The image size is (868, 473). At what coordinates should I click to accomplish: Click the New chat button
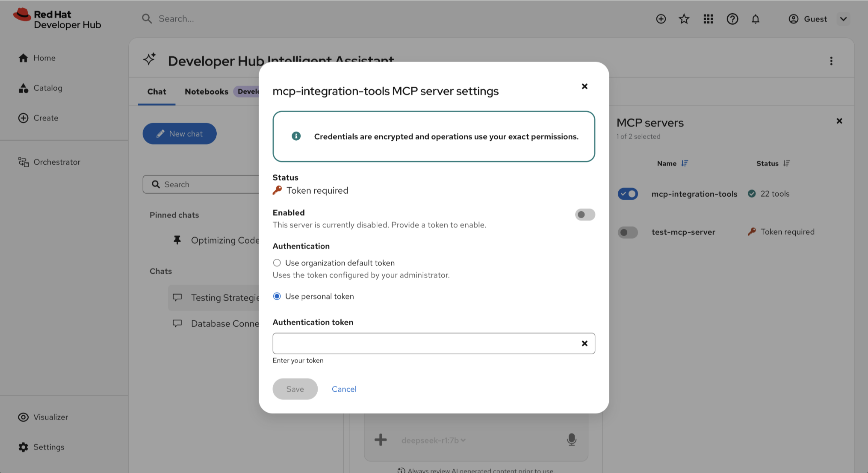[180, 134]
